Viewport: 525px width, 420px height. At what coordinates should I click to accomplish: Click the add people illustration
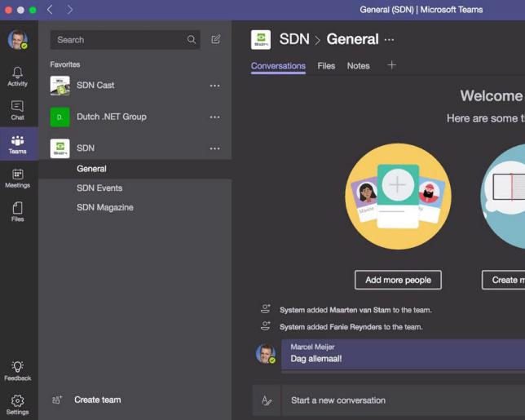398,197
